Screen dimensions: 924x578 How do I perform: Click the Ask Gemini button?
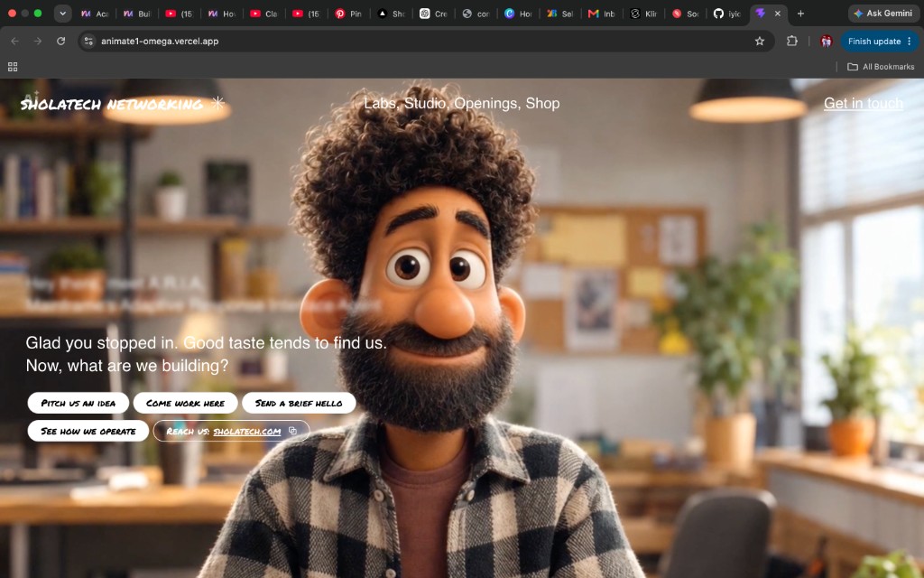tap(882, 14)
